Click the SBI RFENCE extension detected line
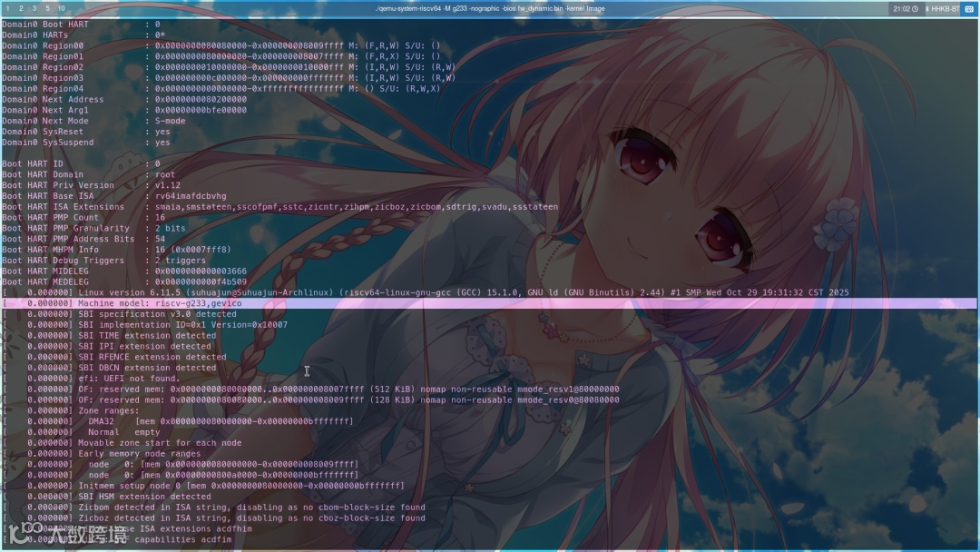The width and height of the screenshot is (980, 552). pos(114,357)
